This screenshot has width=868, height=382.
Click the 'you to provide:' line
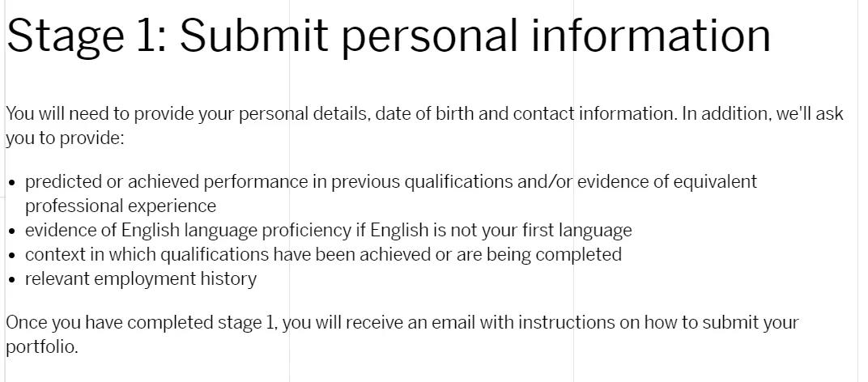pos(65,138)
